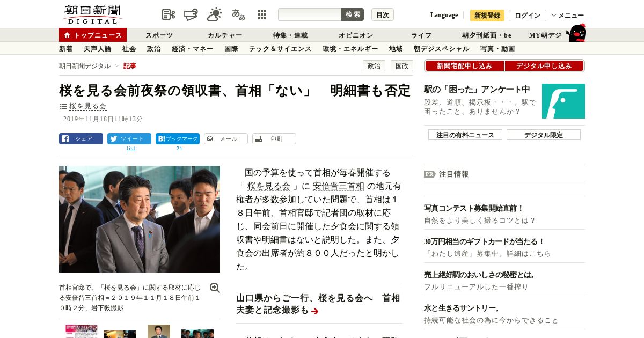This screenshot has width=644, height=338.
Task: Click the ログイン button
Action: point(528,16)
